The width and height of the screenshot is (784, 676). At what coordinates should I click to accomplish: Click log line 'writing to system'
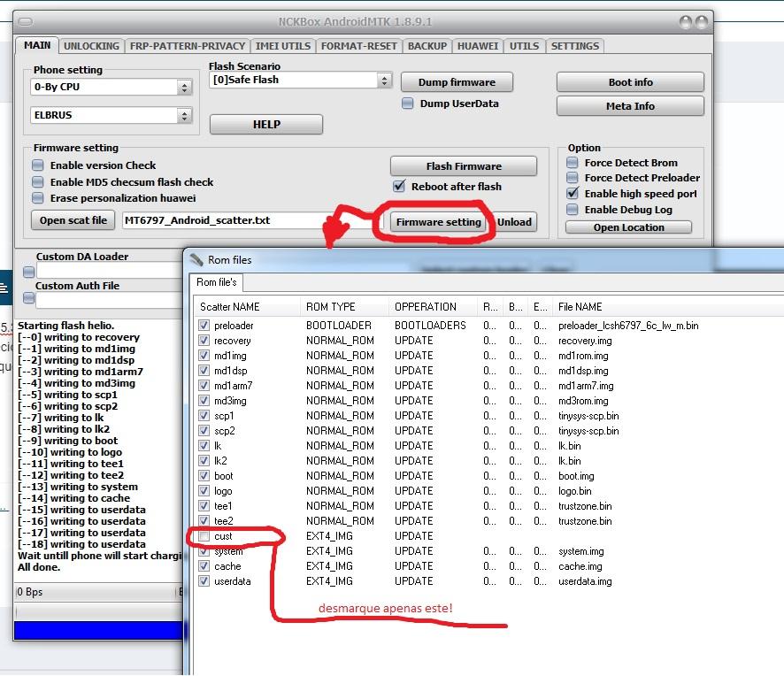coord(78,487)
